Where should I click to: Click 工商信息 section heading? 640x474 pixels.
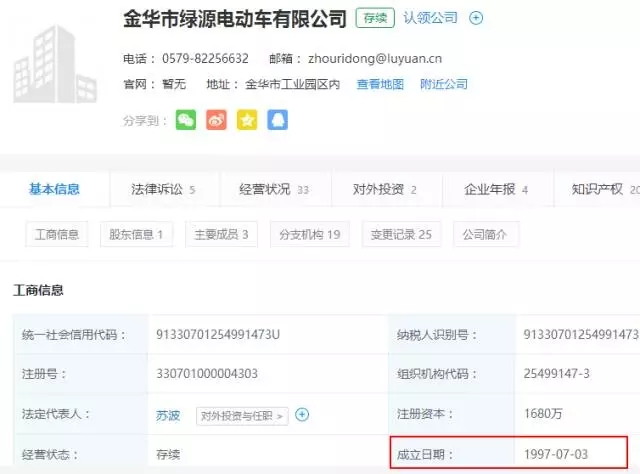[38, 290]
